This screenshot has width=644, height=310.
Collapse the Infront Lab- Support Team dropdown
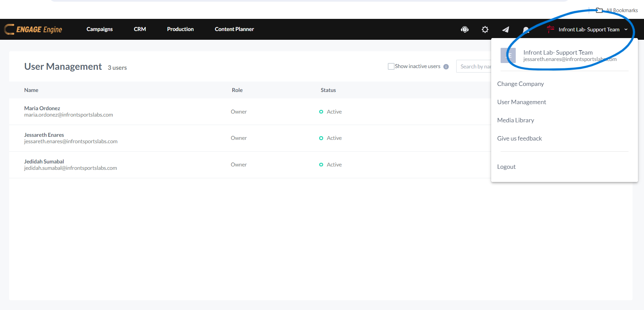point(626,29)
